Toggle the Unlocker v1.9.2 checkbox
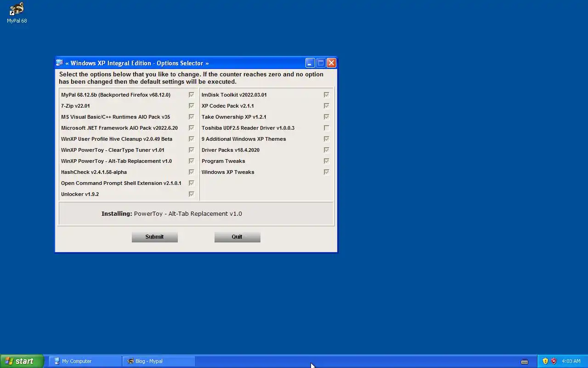588x368 pixels. click(x=192, y=194)
